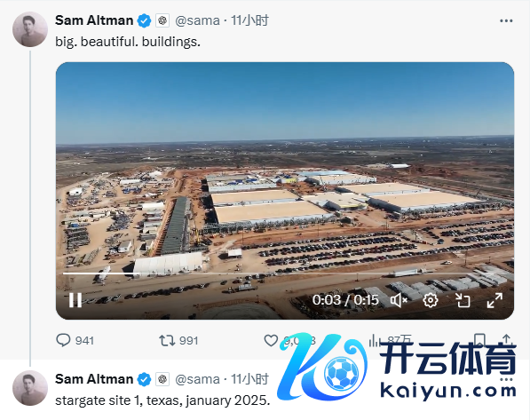
Task: View tweet analytics bar chart icon
Action: click(x=374, y=340)
